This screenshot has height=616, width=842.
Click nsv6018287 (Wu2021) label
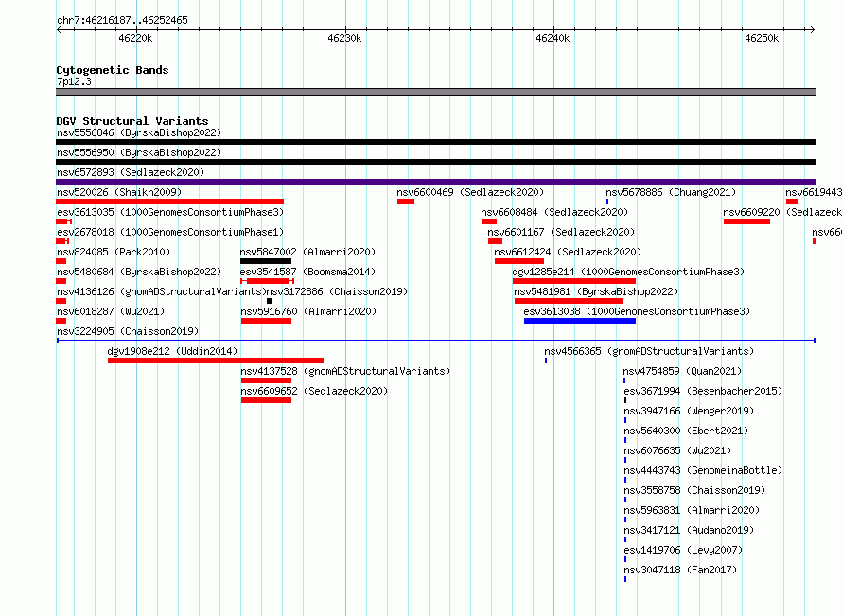pyautogui.click(x=111, y=311)
